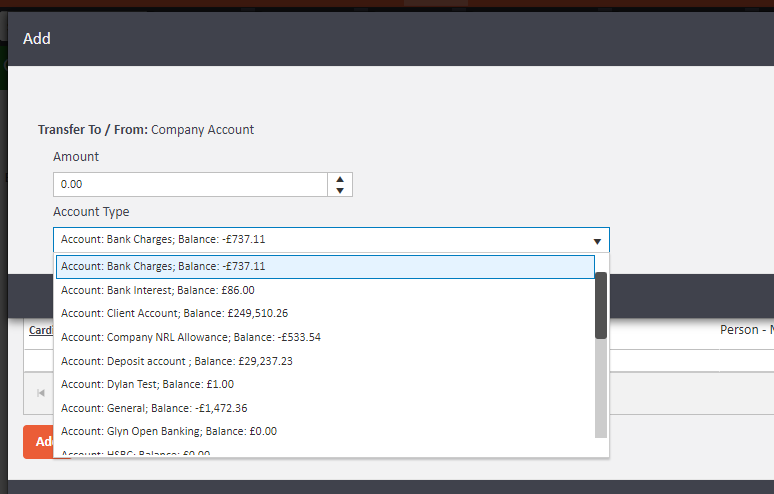This screenshot has height=494, width=774.
Task: Click the dropdown list scrollbar thumb
Action: (x=600, y=305)
